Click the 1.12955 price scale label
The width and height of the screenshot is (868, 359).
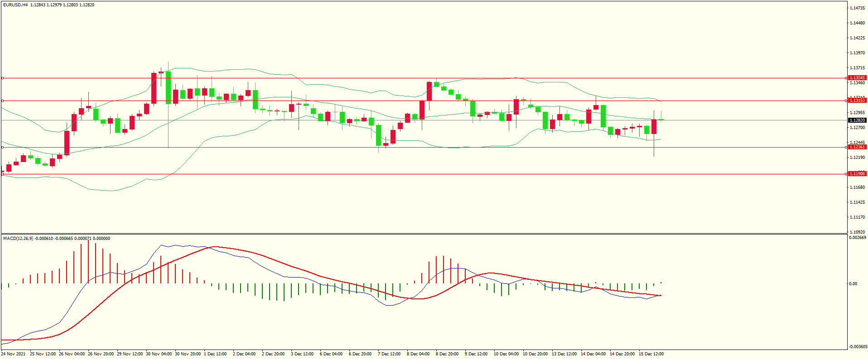857,113
